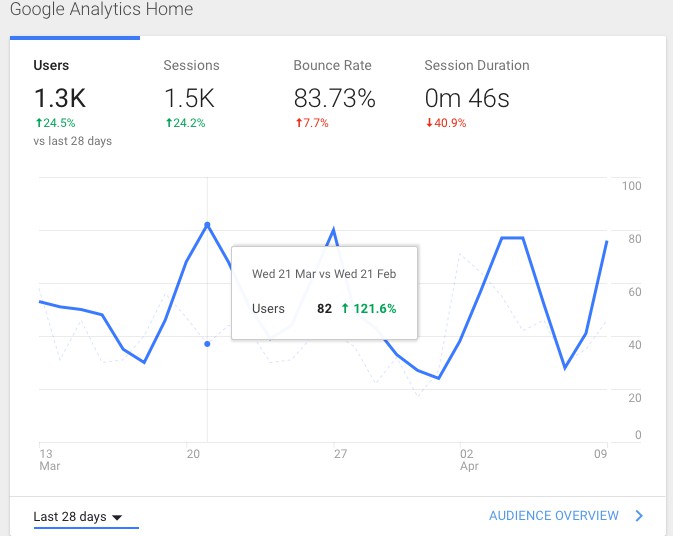Viewport: 673px width, 536px height.
Task: Click the 0m 46s duration value
Action: tap(467, 98)
